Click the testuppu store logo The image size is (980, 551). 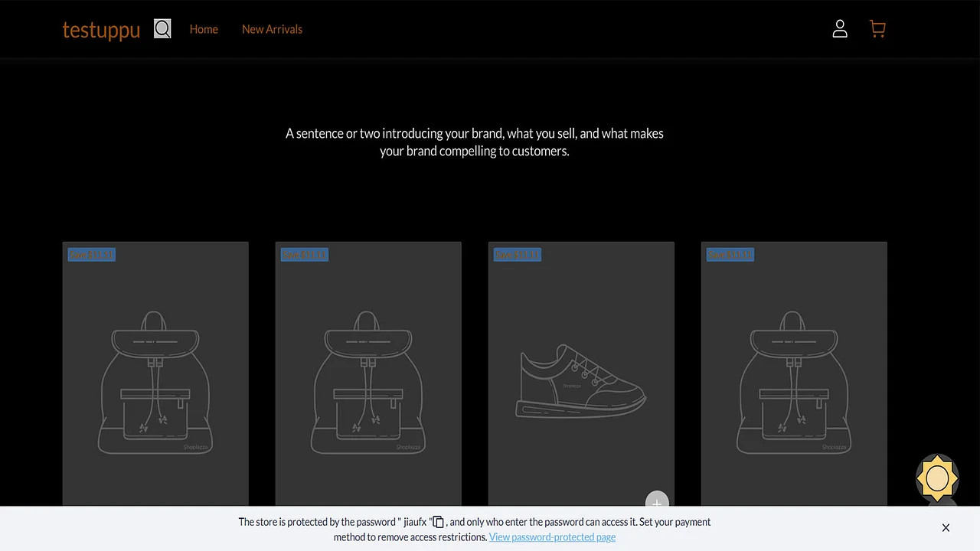101,30
